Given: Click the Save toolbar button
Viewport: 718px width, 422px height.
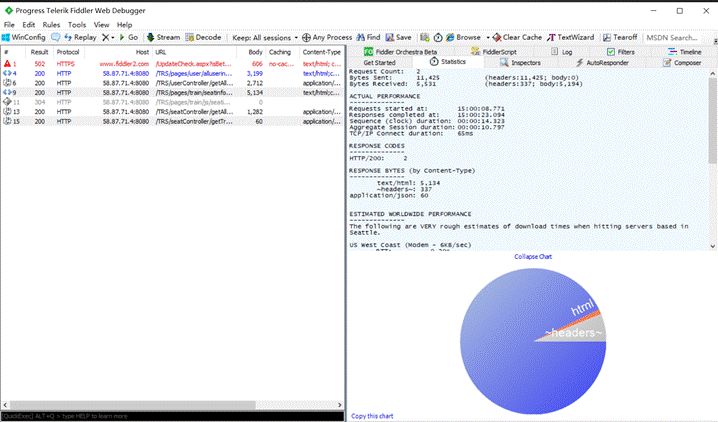Looking at the screenshot, I should tap(398, 38).
